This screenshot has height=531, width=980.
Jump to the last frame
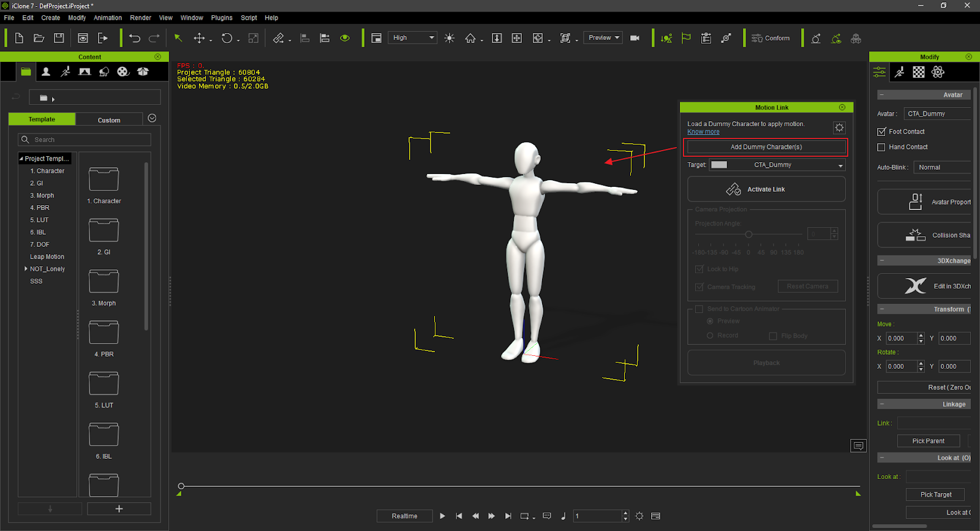[x=508, y=516]
